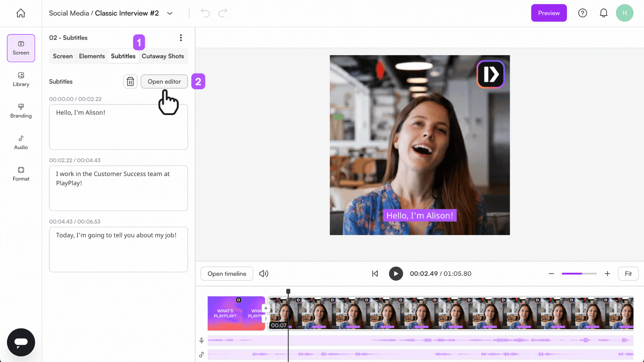
Task: Open the Audio panel
Action: [x=21, y=142]
